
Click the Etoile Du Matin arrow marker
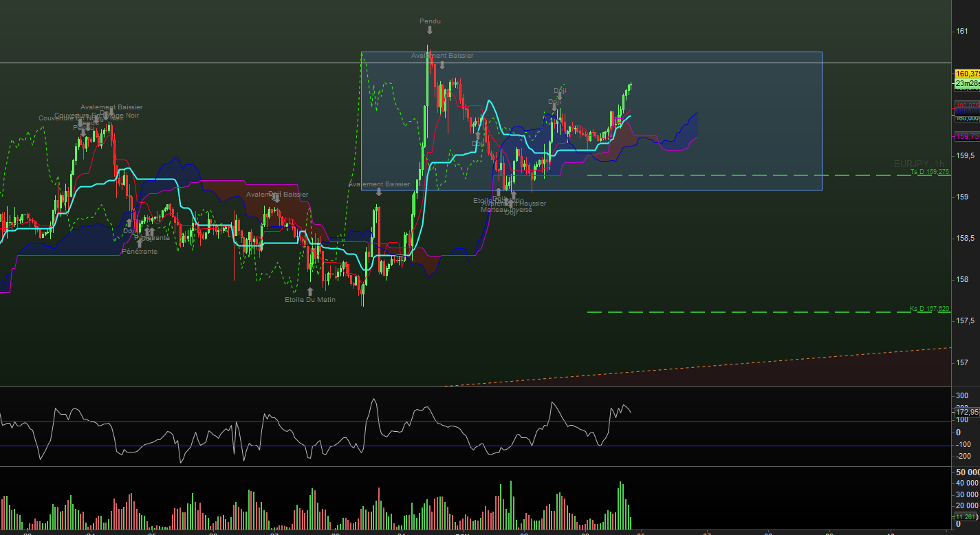(x=310, y=291)
